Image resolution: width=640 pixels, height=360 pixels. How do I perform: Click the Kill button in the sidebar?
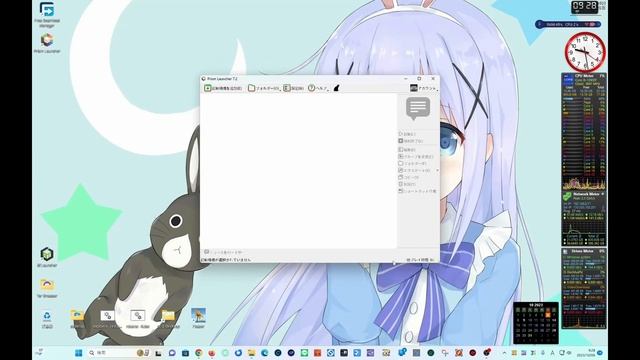(411, 141)
